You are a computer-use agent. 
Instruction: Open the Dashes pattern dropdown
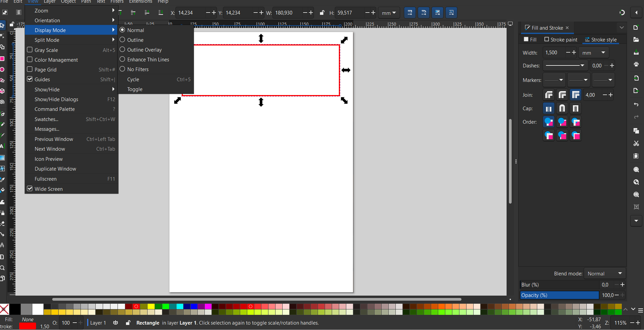[565, 66]
